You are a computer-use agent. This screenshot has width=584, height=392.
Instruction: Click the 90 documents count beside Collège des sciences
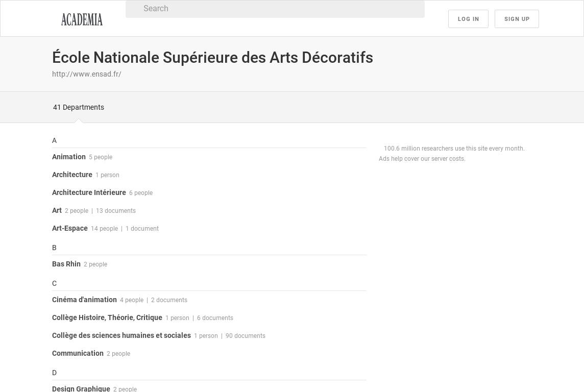(246, 336)
